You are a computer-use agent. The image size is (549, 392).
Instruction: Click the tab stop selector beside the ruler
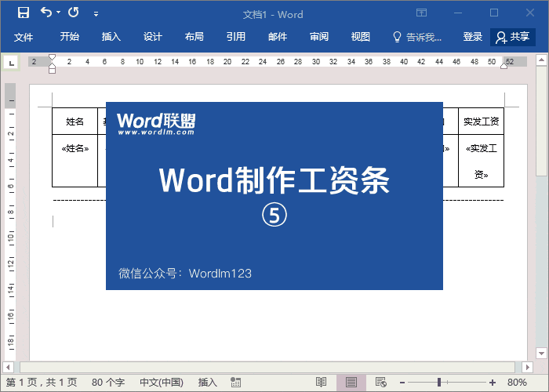[12, 63]
